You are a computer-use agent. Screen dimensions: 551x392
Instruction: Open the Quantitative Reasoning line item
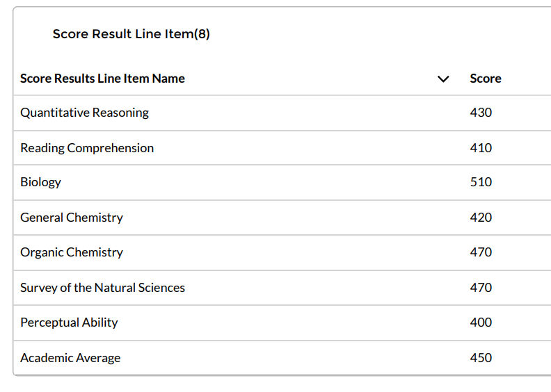[84, 113]
